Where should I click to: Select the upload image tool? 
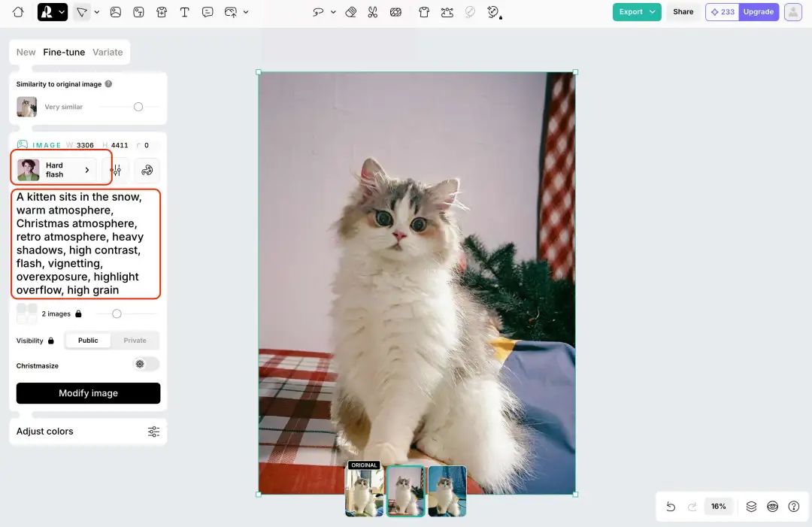click(x=231, y=12)
